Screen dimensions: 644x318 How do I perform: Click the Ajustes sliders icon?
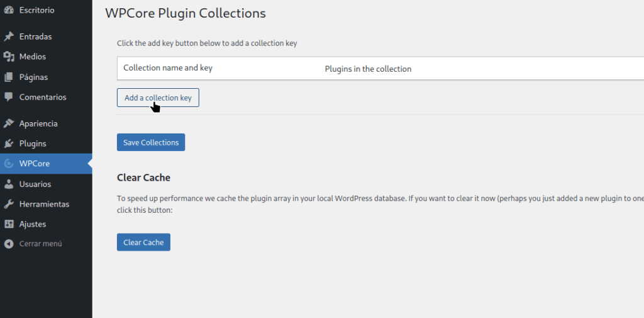click(x=9, y=224)
